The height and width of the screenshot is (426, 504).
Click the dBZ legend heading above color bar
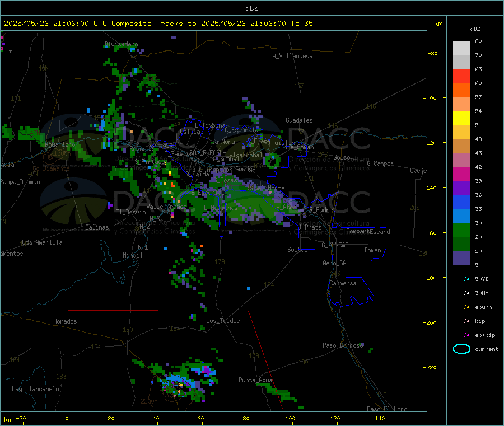pos(475,29)
